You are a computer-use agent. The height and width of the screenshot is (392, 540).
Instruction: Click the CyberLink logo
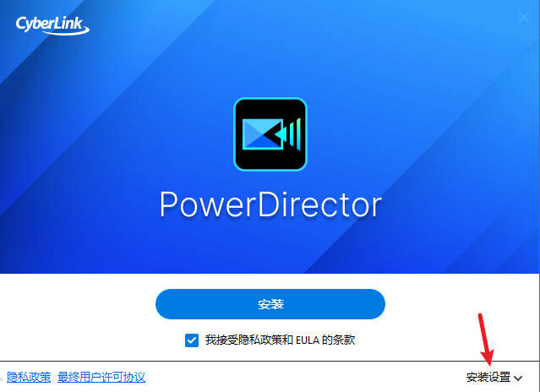coord(52,25)
